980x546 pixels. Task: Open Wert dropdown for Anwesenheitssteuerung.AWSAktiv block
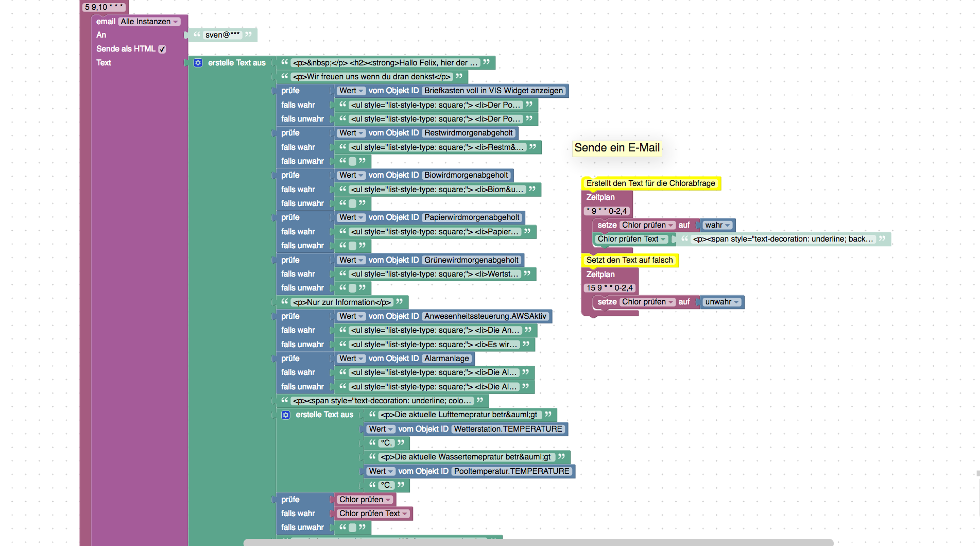coord(351,316)
